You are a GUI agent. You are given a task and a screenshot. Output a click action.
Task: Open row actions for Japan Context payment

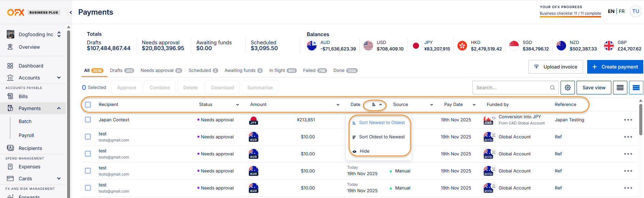[628, 120]
